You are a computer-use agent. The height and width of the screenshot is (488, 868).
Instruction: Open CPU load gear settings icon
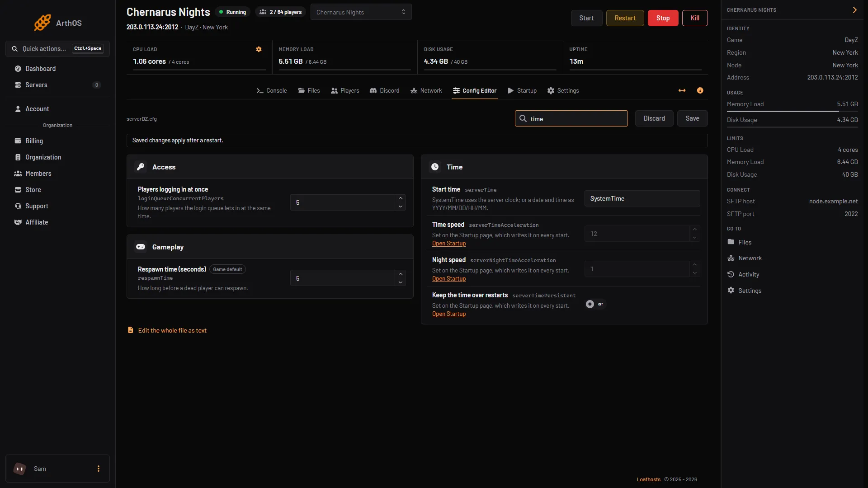(259, 49)
